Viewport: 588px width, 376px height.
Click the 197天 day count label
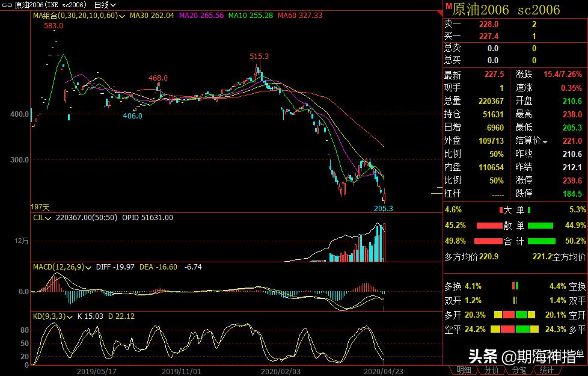point(40,207)
